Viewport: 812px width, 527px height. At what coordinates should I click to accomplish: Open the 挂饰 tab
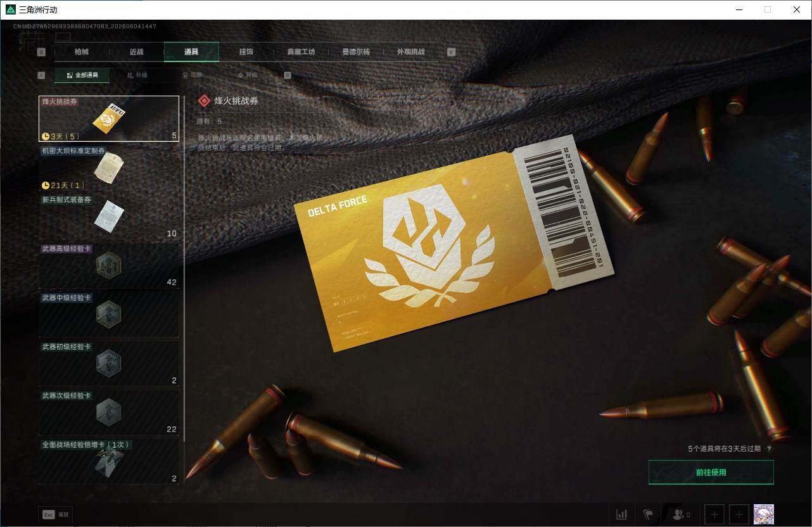coord(246,52)
